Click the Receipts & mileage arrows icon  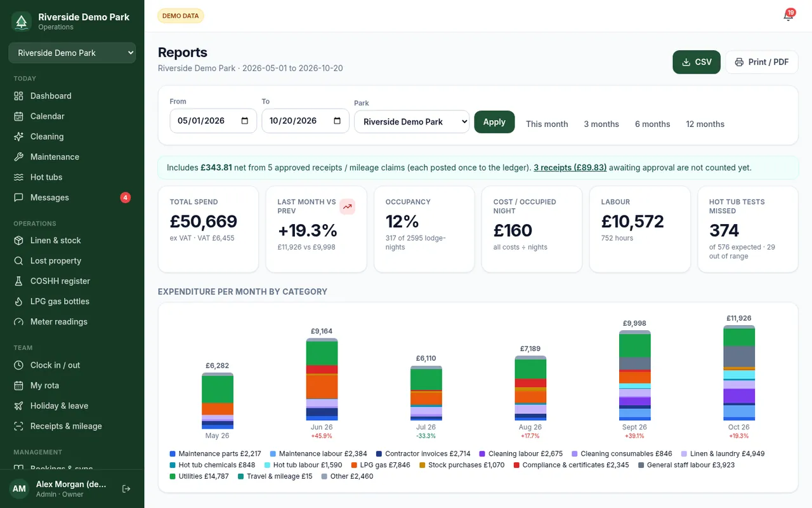18,426
